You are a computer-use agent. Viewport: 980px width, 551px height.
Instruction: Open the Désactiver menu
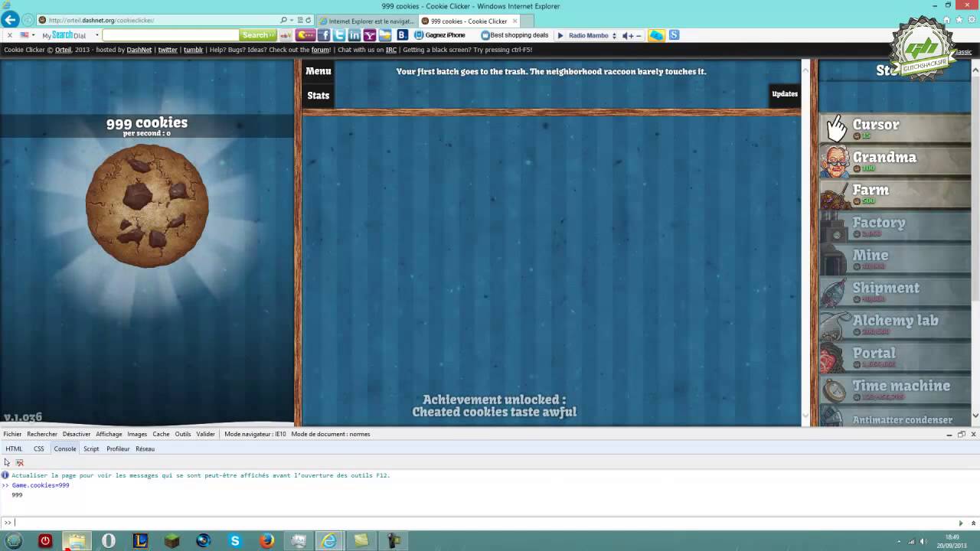77,434
